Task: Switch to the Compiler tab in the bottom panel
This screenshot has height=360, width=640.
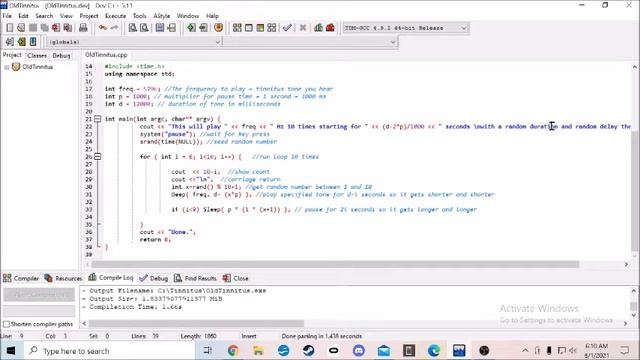Action: tap(21, 278)
